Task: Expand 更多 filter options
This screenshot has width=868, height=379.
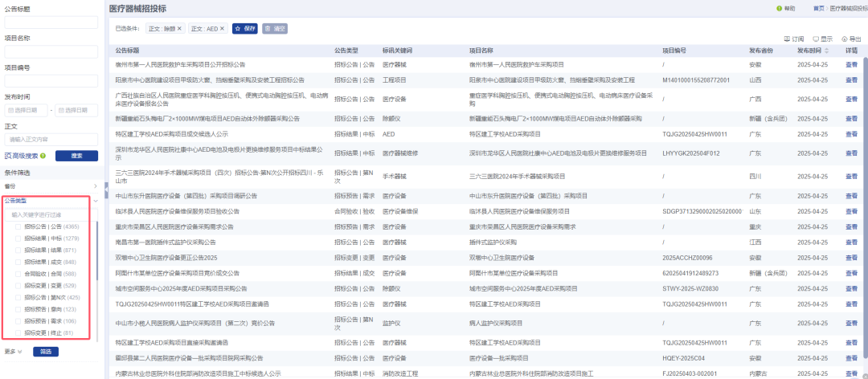Action: (x=14, y=352)
